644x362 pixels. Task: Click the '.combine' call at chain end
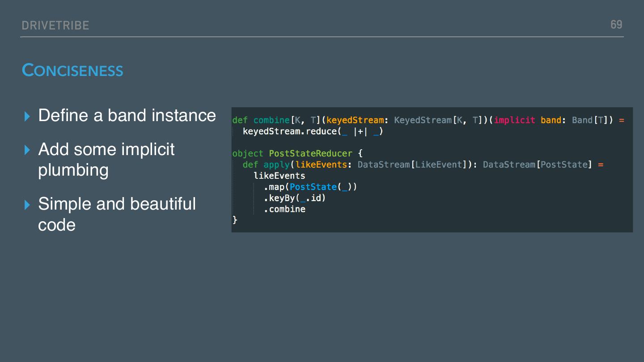(284, 209)
